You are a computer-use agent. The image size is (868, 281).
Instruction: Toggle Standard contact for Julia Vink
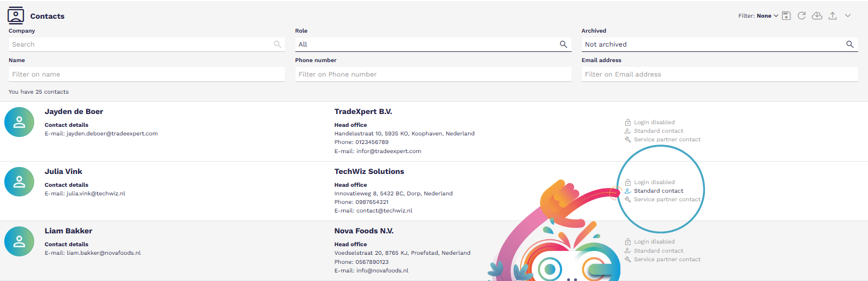click(x=654, y=191)
